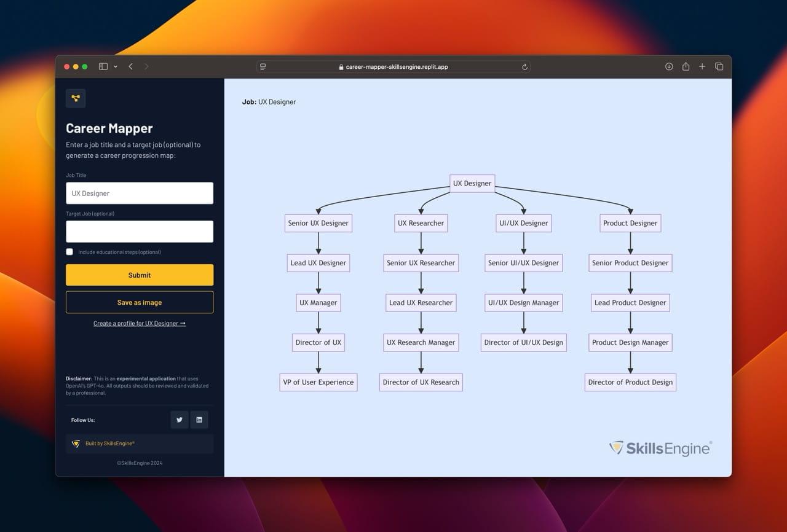Enable Include educational steps checkbox

pyautogui.click(x=69, y=252)
